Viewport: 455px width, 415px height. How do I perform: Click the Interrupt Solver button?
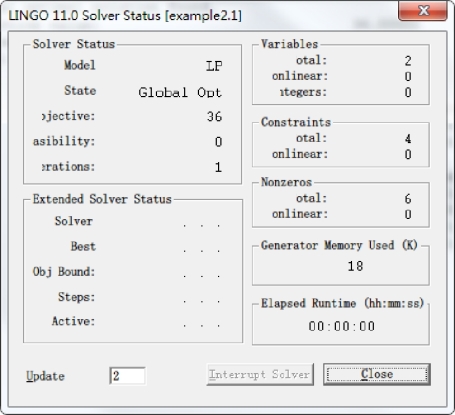click(260, 374)
